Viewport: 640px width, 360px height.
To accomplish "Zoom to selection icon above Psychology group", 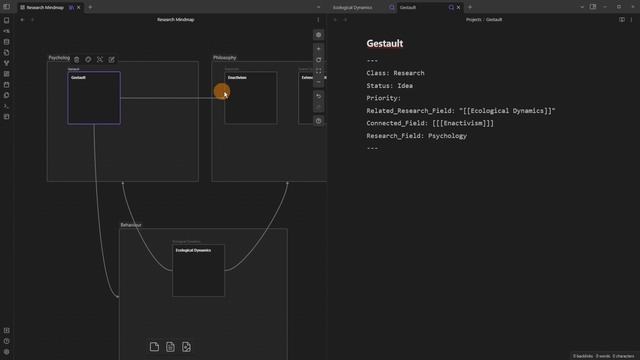I will point(100,60).
